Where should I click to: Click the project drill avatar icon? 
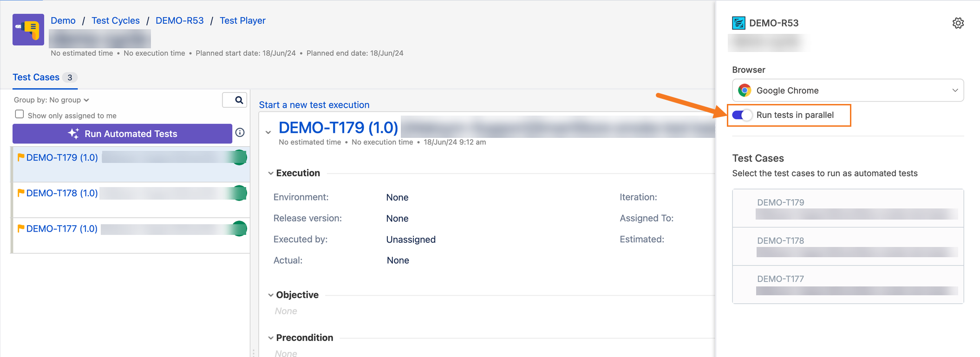pos(28,30)
